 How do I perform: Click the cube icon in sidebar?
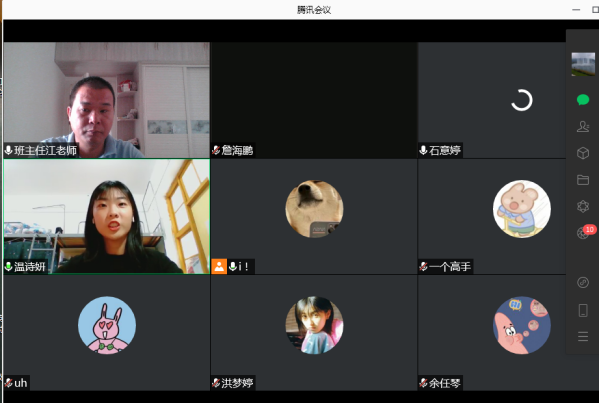pyautogui.click(x=583, y=153)
